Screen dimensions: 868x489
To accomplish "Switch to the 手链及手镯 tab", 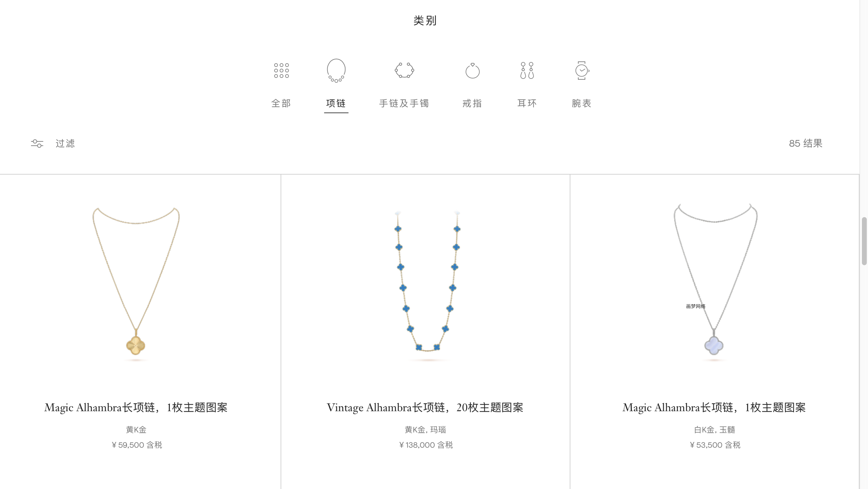I will (404, 103).
